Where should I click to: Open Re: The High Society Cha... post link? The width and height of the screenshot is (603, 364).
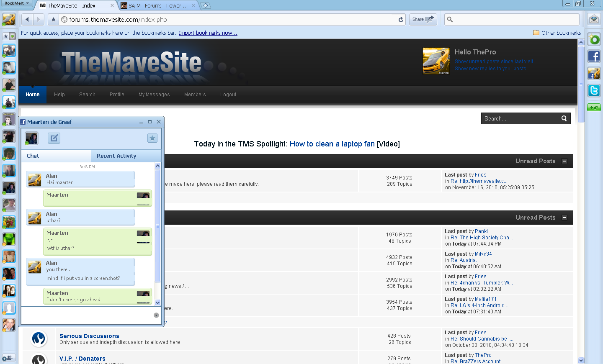482,238
